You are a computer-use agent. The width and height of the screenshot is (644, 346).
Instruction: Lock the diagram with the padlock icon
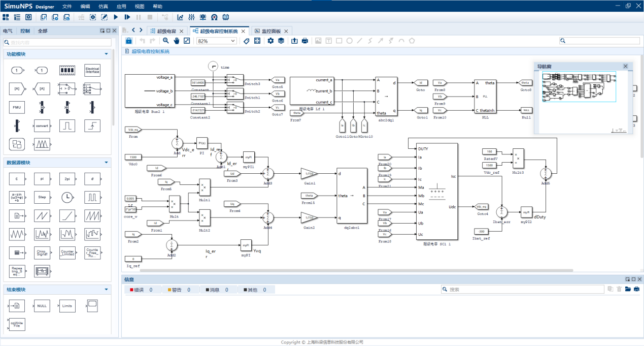pyautogui.click(x=129, y=41)
